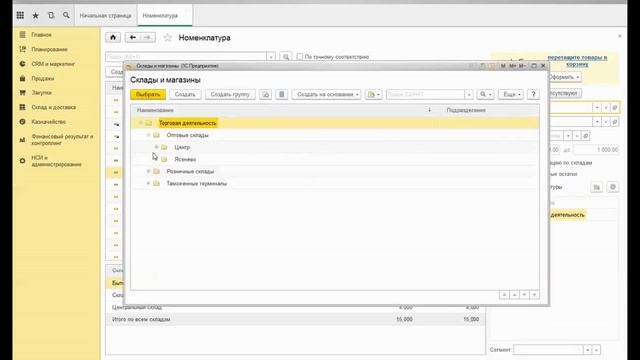Maximize the Склады и магазины dialog
This screenshot has width=640, height=360.
point(533,66)
